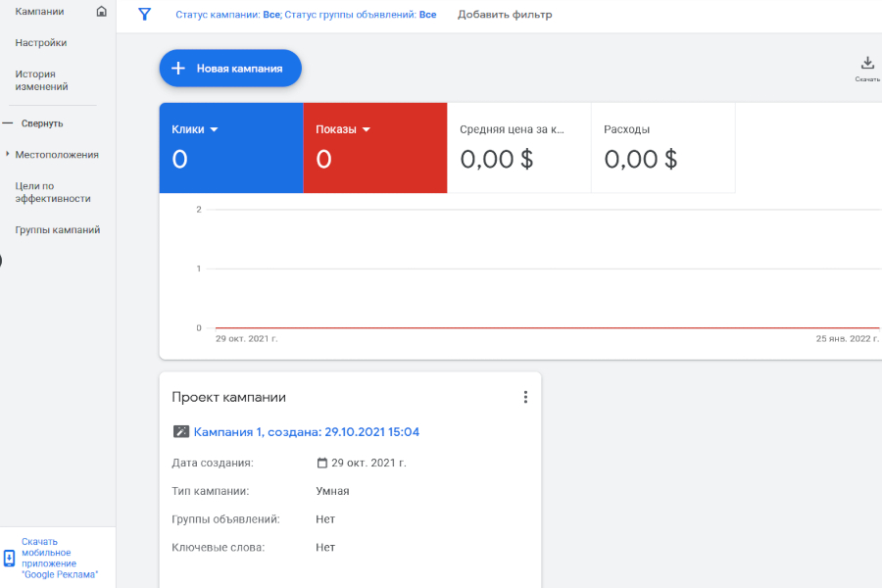Open the Показы metric dropdown

[367, 129]
